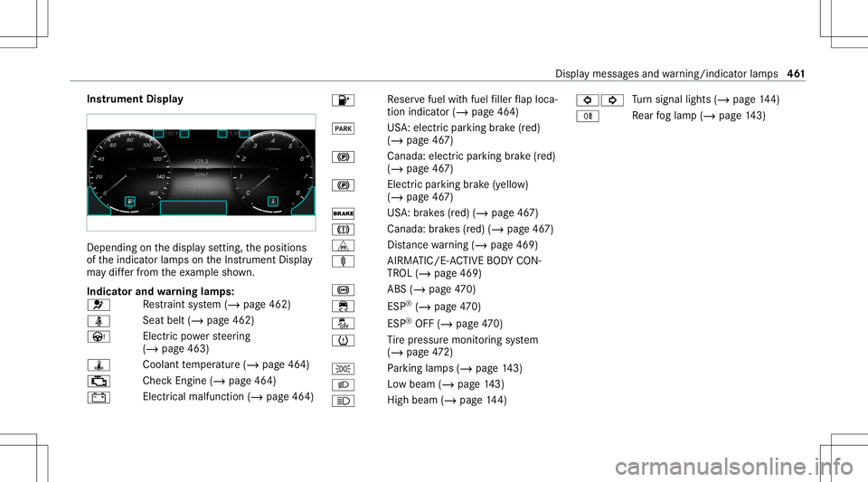
Task: Click the Distance warning triangle icon
Action: click(344, 246)
